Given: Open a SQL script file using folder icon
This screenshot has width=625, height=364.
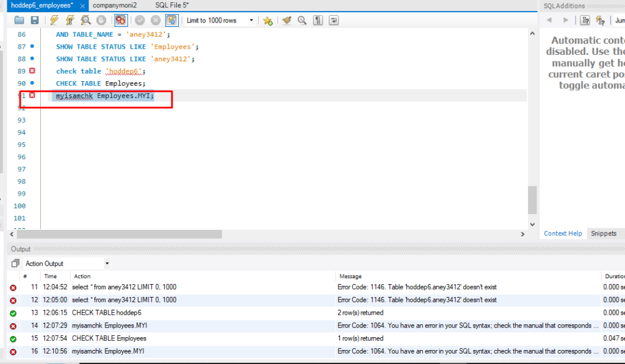Looking at the screenshot, I should pos(19,20).
